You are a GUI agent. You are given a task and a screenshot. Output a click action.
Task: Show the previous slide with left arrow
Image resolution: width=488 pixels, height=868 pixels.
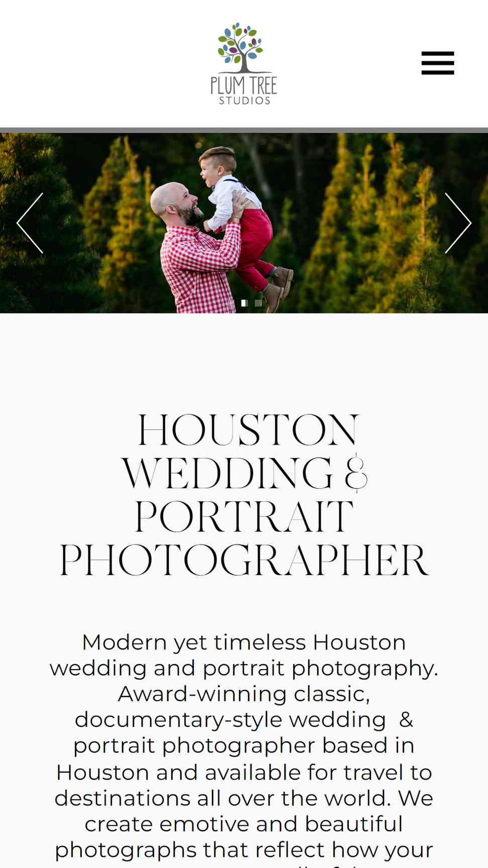tap(30, 223)
